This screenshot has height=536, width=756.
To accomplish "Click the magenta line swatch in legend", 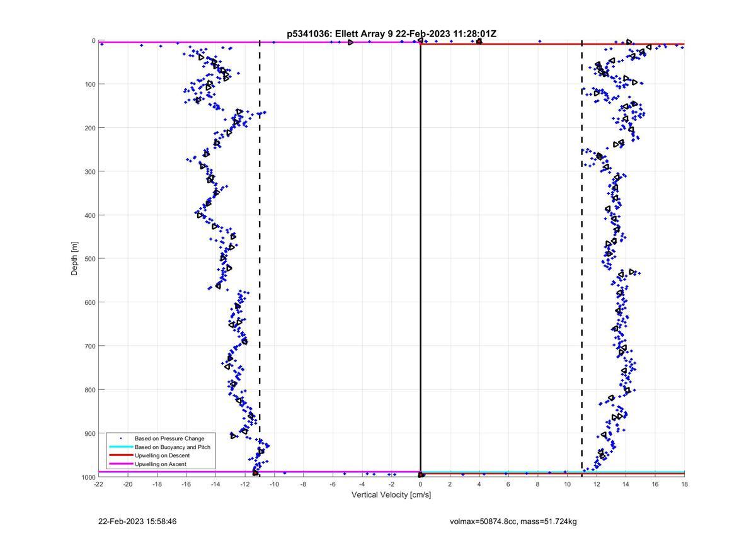I will click(121, 464).
